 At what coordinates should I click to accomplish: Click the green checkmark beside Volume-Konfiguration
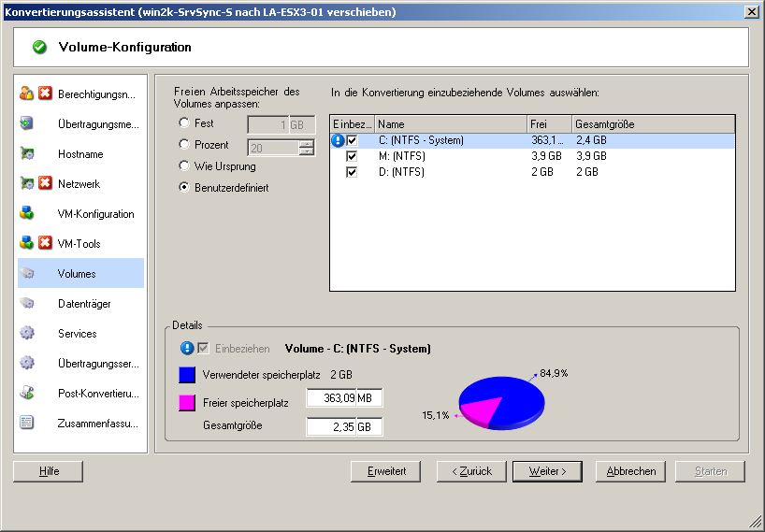pos(39,47)
